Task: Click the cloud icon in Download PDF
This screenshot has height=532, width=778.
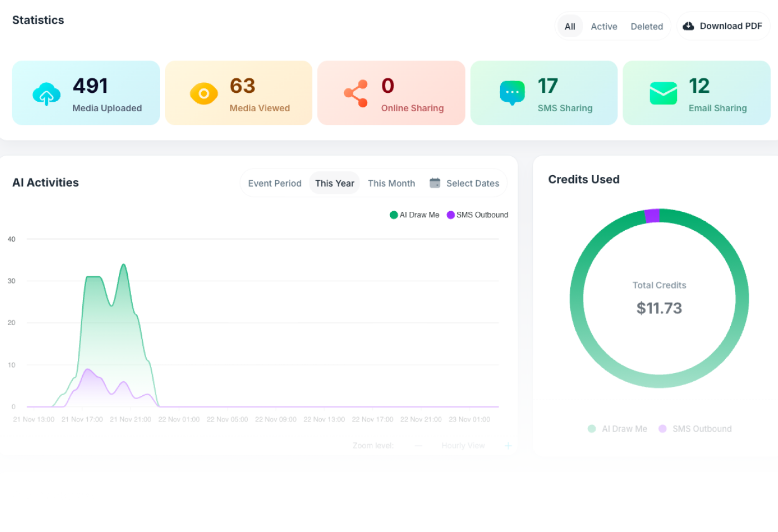Action: coord(689,26)
